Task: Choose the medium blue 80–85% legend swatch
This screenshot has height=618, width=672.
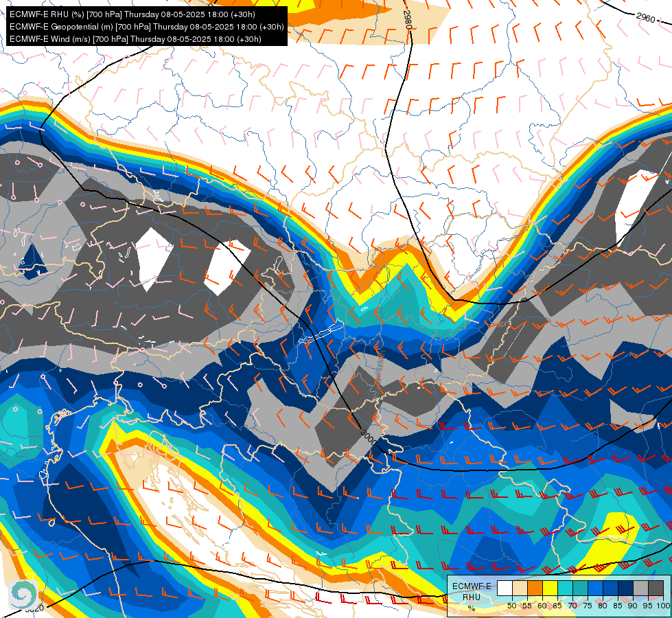Action: point(611,588)
